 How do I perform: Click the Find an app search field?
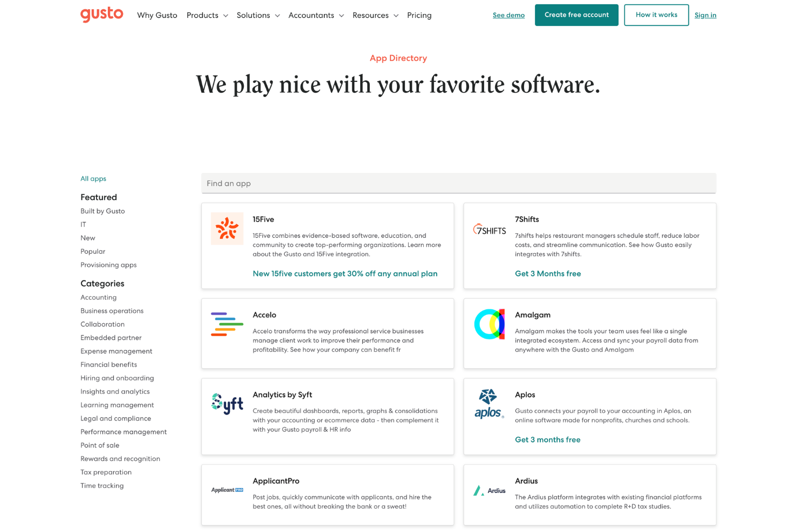458,183
